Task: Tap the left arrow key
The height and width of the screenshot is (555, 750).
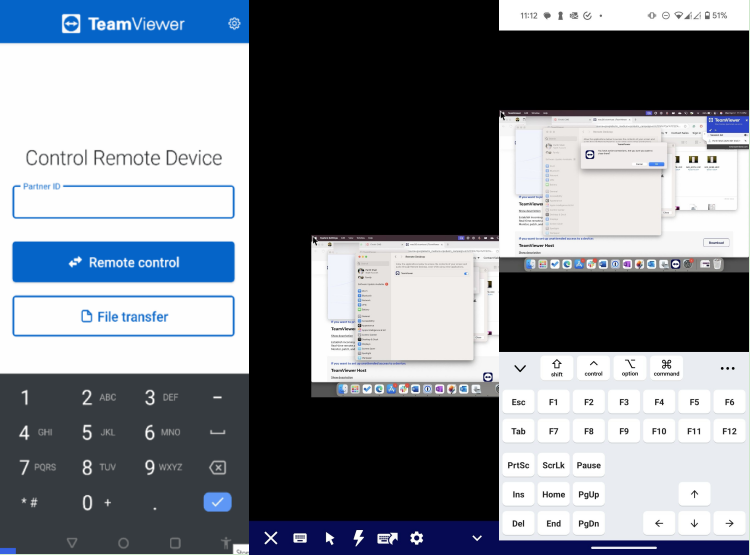Action: pyautogui.click(x=659, y=523)
